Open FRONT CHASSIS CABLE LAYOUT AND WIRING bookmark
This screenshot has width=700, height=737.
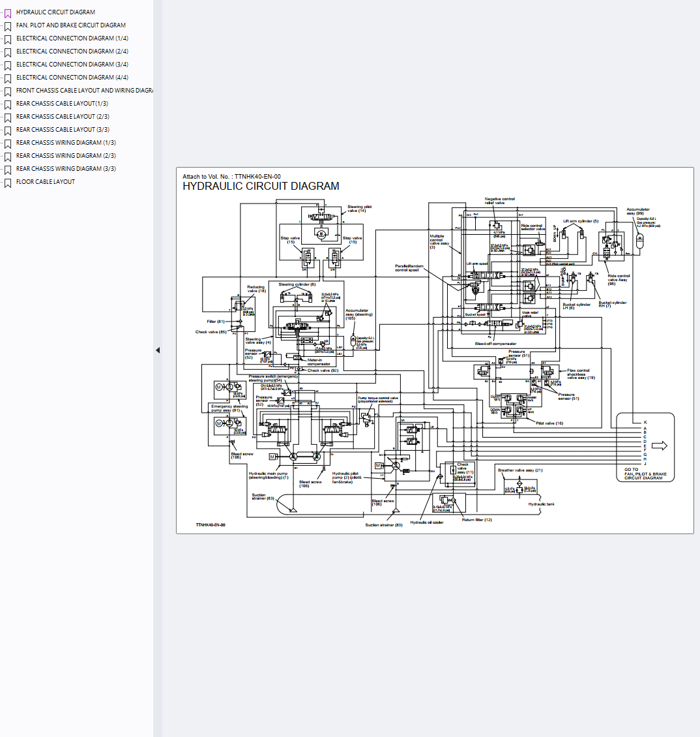pyautogui.click(x=85, y=91)
